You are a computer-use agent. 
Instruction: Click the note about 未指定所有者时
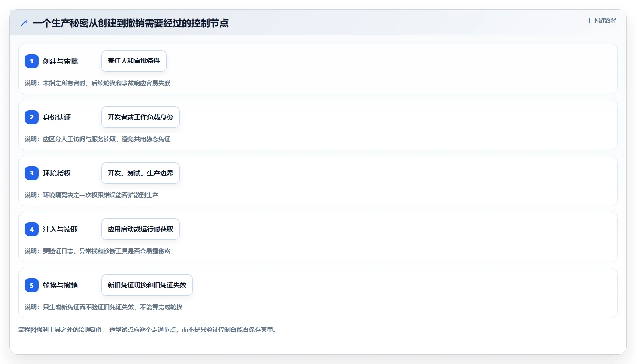point(98,83)
